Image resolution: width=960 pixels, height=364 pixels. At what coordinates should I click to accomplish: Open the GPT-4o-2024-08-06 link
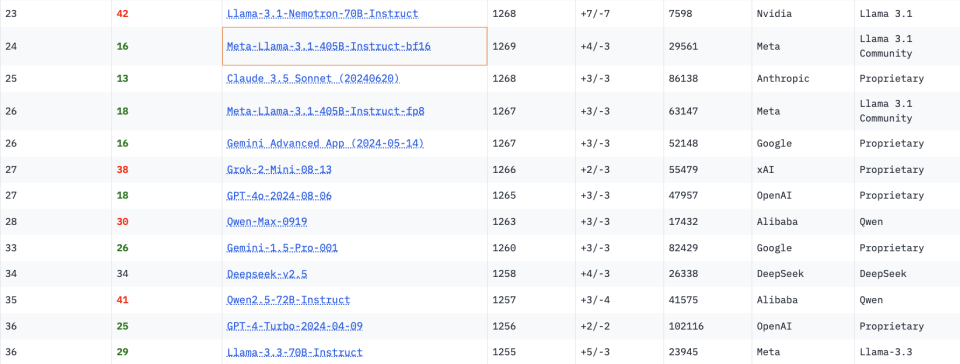[279, 196]
